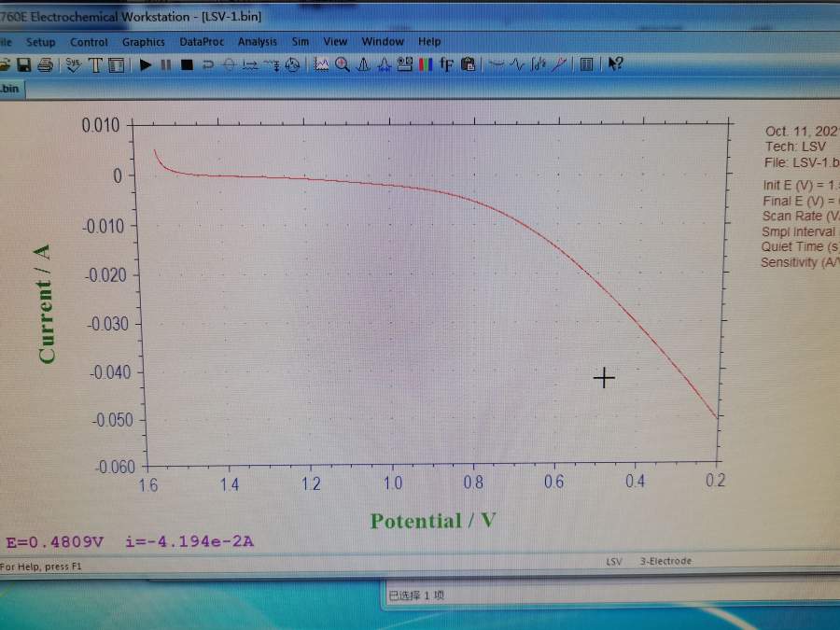Open the View menu
Viewport: 840px width, 630px height.
coord(335,42)
